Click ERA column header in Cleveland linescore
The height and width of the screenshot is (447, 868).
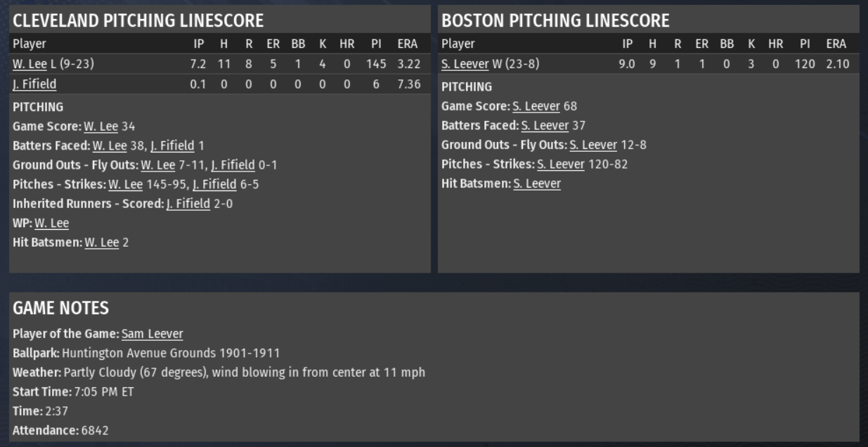[407, 44]
